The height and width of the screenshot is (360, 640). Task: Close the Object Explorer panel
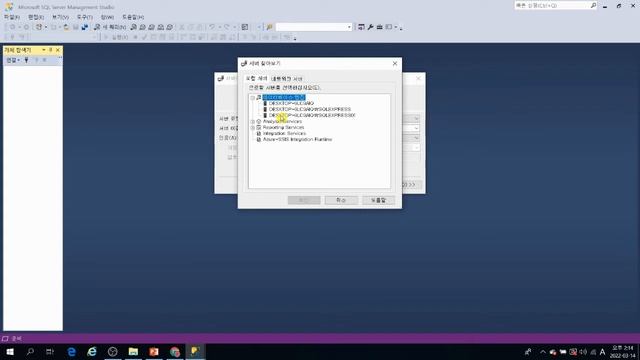58,50
